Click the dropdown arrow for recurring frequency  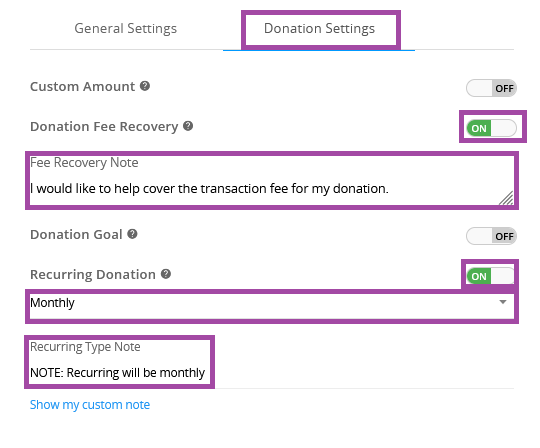tap(503, 302)
